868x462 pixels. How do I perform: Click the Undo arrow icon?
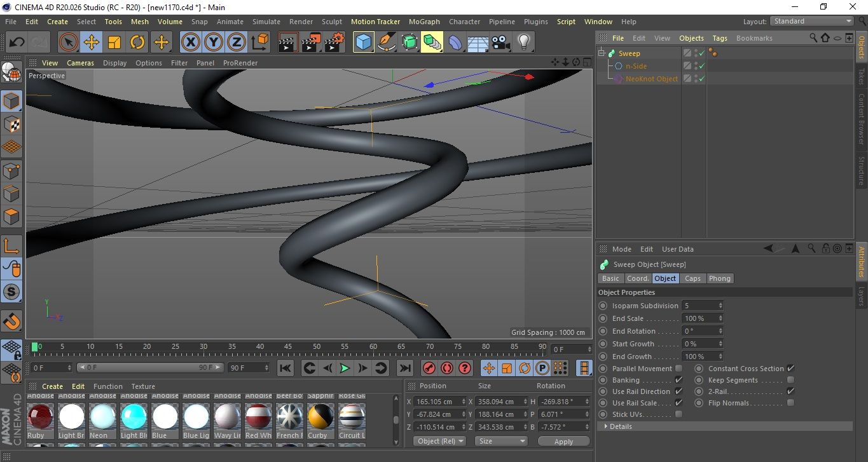[x=17, y=43]
